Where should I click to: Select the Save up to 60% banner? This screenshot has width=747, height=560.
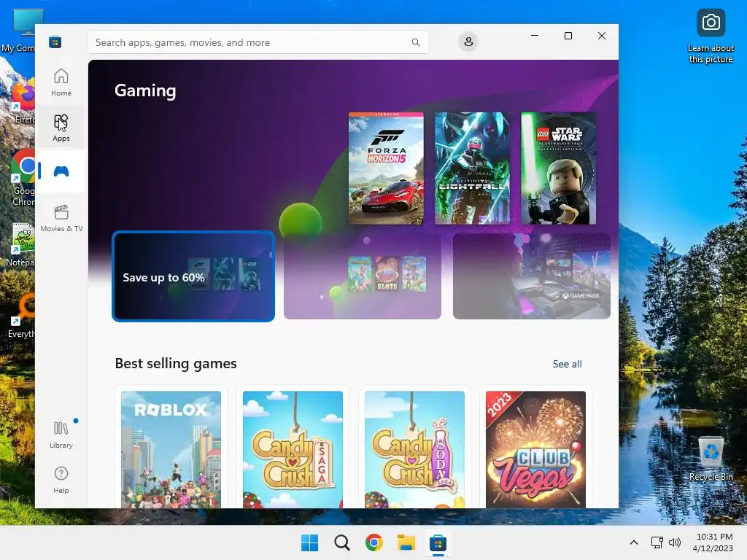[193, 276]
